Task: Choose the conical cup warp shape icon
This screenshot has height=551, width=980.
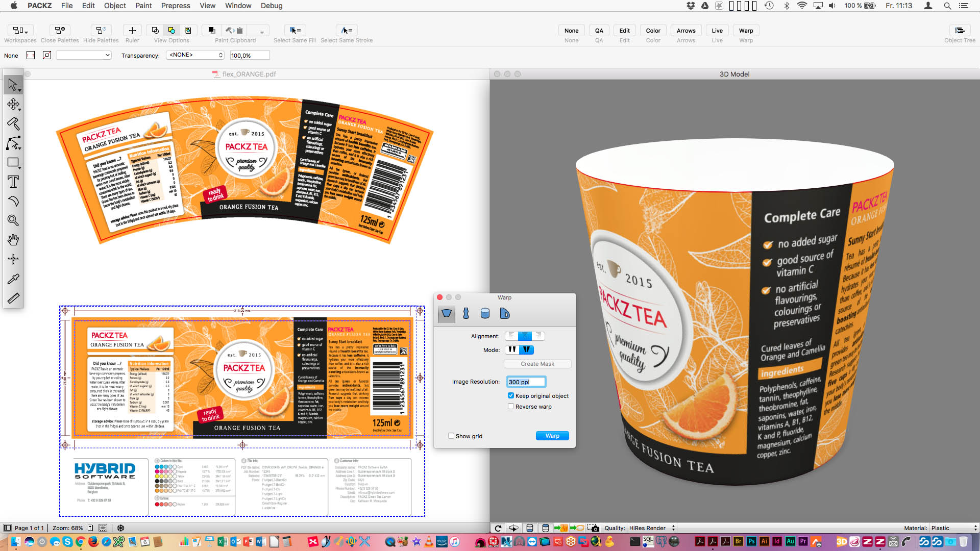Action: tap(447, 313)
